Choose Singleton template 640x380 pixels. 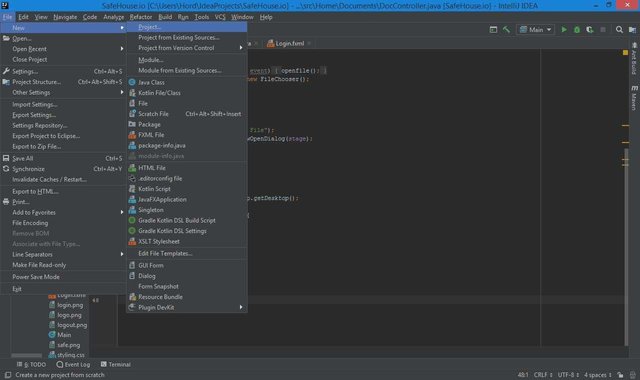[x=187, y=210]
